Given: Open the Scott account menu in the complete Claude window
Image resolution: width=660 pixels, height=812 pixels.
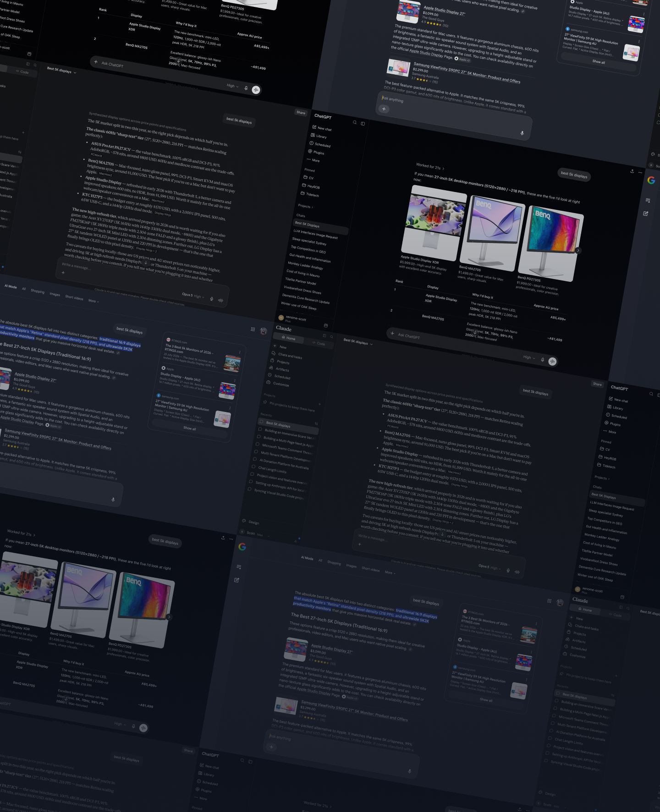Looking at the screenshot, I should click(x=255, y=533).
